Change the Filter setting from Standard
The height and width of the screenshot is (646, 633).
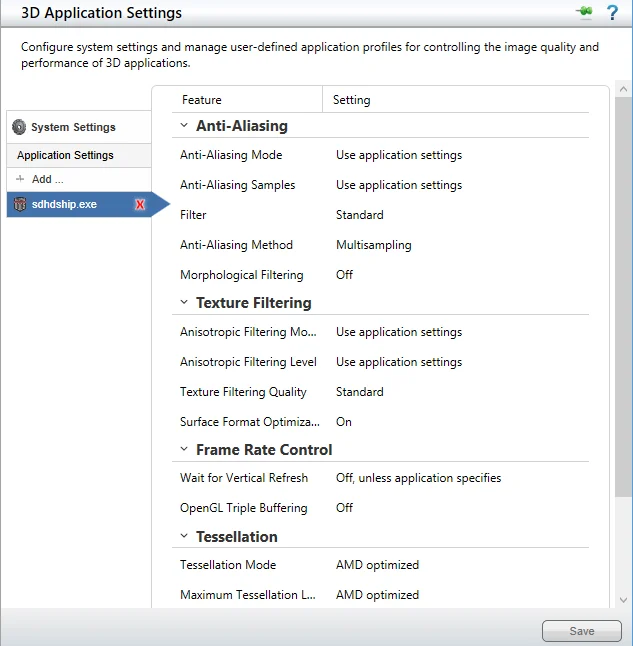coord(360,215)
